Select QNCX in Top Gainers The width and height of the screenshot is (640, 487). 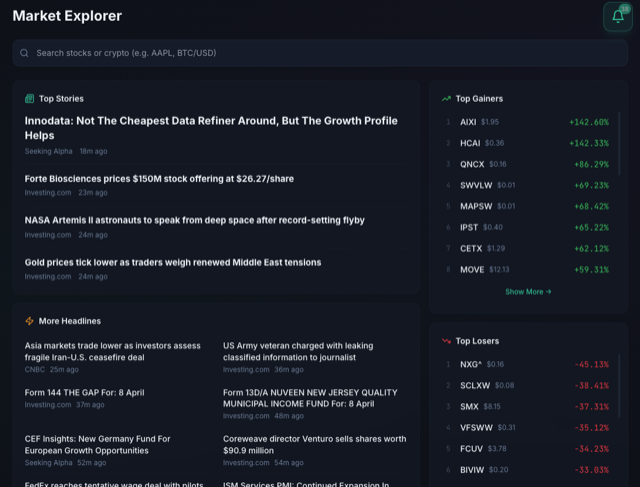point(527,164)
